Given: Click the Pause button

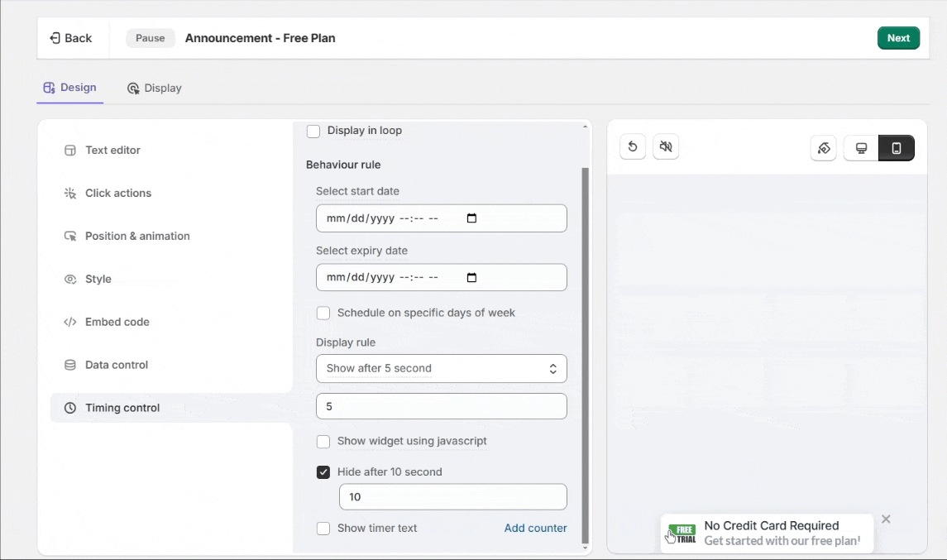Looking at the screenshot, I should (150, 38).
